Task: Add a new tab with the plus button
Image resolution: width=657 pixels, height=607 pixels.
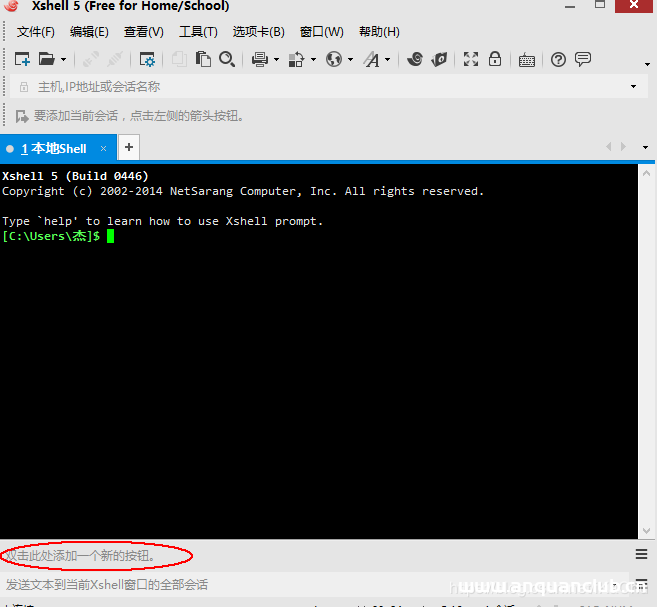Action: [129, 147]
